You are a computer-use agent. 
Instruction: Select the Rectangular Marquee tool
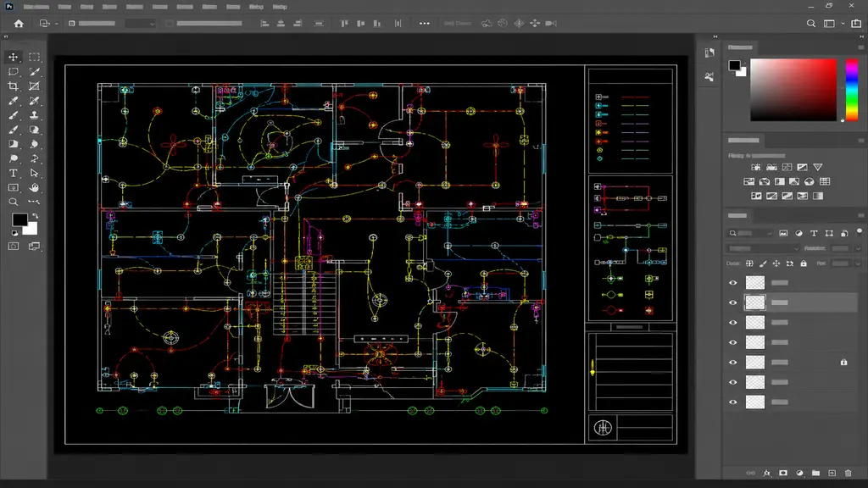(34, 57)
